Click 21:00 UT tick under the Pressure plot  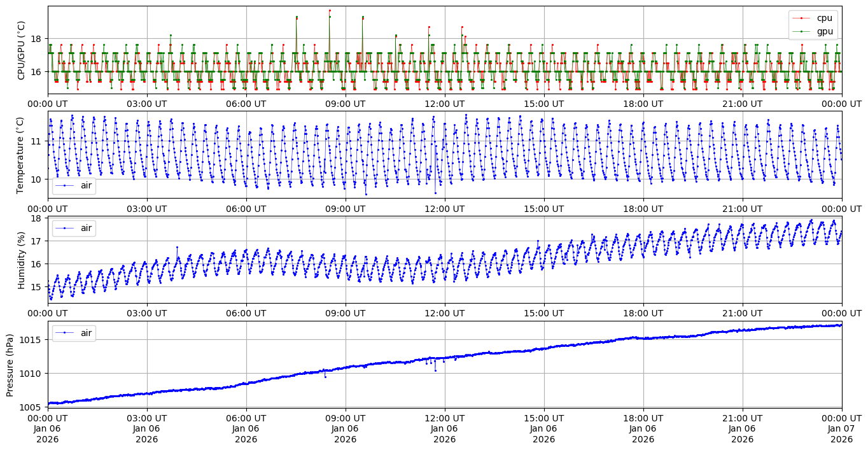click(x=742, y=418)
